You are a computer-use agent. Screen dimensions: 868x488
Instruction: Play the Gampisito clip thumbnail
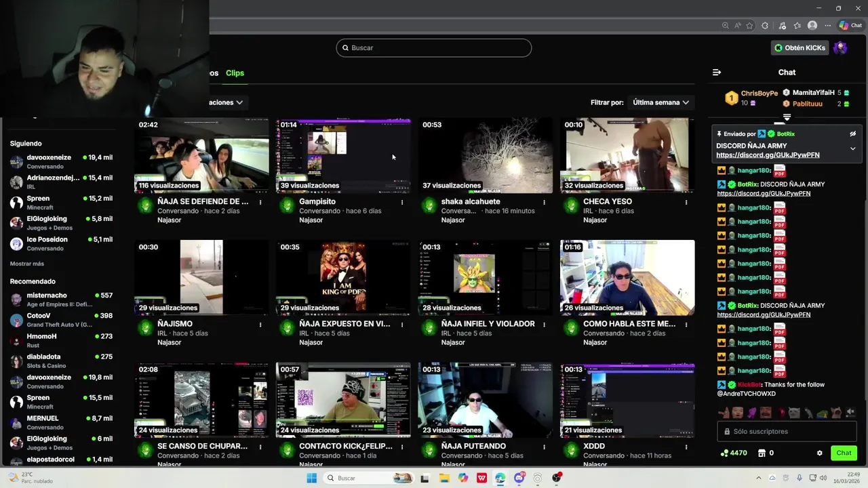point(343,155)
